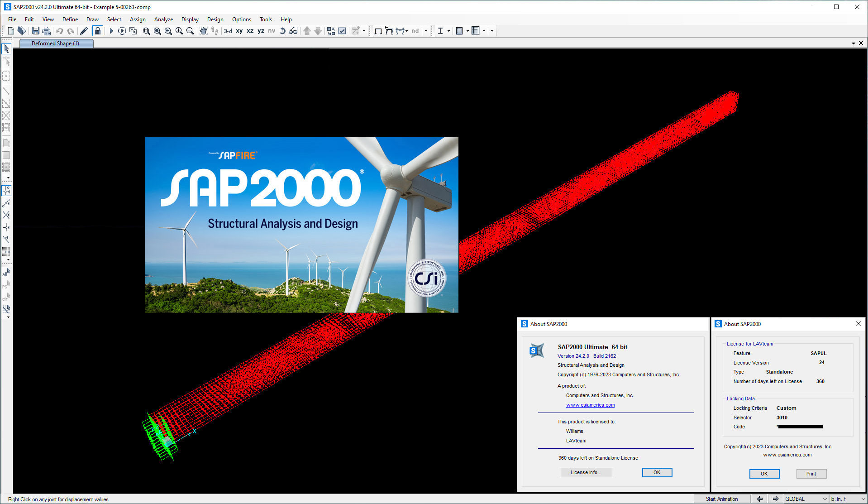Click the Draw Special Joint icon

pyautogui.click(x=6, y=76)
